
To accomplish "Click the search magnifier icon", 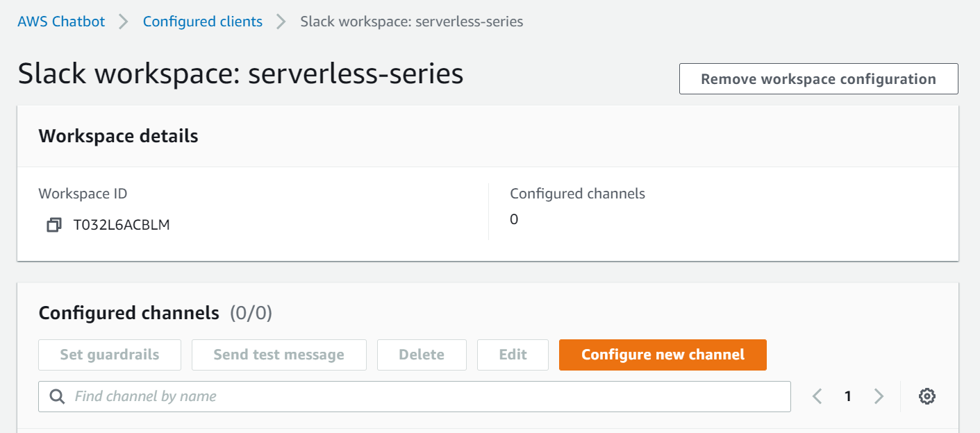I will (58, 396).
